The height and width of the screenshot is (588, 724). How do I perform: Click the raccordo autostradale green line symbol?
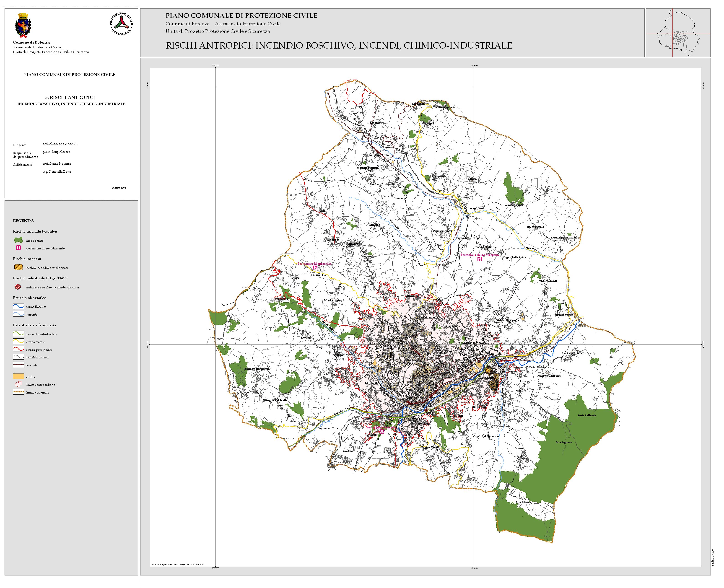pos(18,334)
